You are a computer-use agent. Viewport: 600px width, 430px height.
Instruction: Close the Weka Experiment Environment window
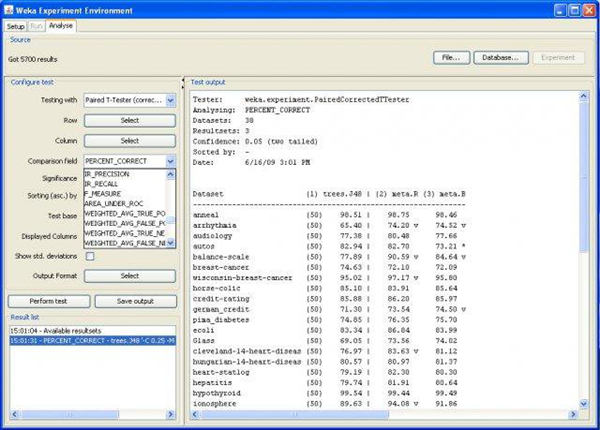pyautogui.click(x=588, y=8)
